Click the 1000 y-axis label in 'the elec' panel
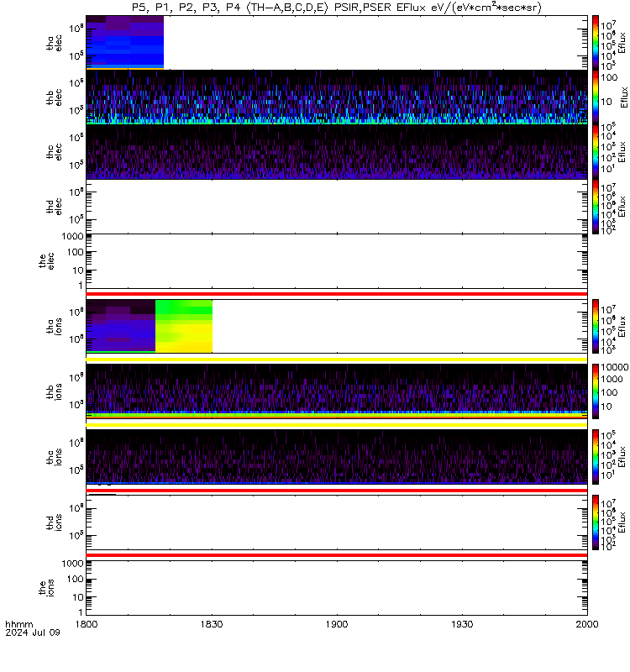Screen dimensions: 630x672 [72, 236]
